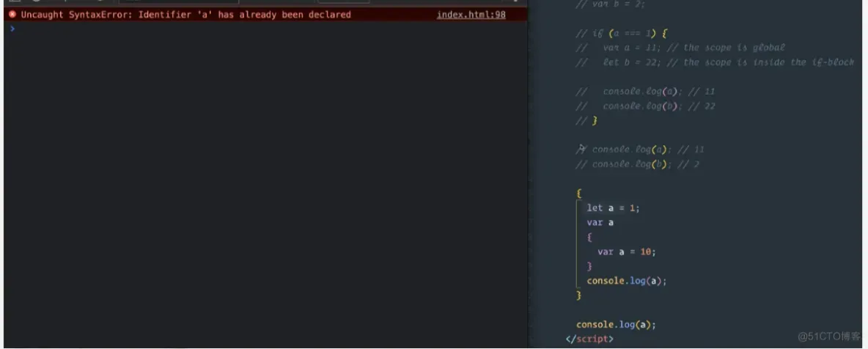Click the bare 'var a' code line
868x349 pixels.
[600, 223]
